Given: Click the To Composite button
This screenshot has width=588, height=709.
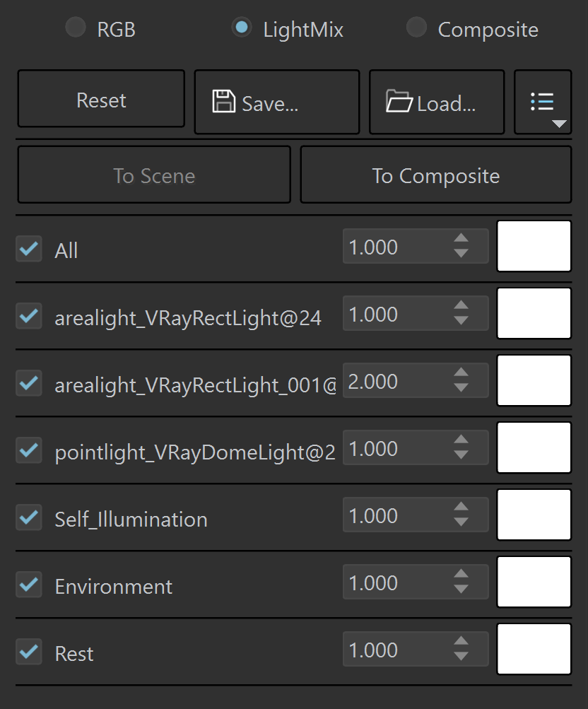Looking at the screenshot, I should [x=436, y=175].
